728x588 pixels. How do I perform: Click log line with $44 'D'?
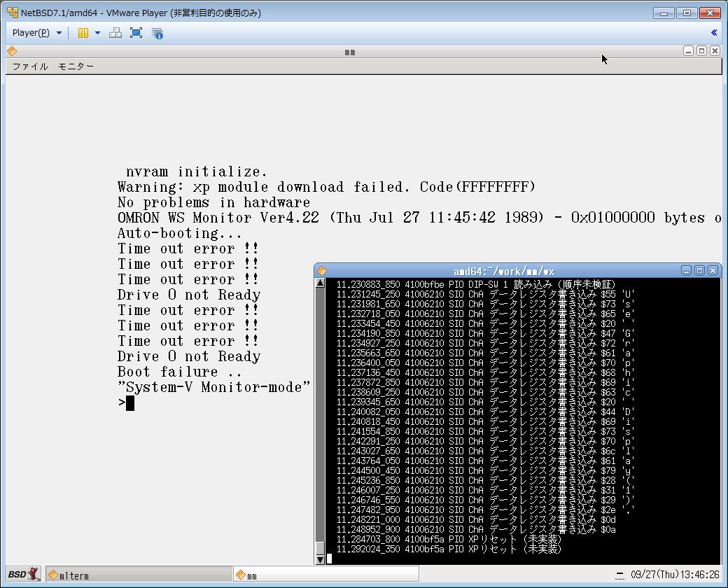[485, 412]
